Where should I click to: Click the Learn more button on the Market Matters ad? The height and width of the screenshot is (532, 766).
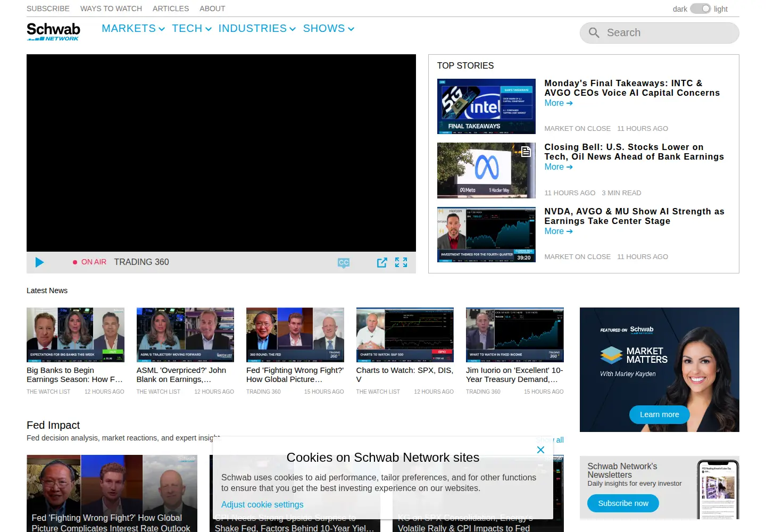(x=659, y=414)
